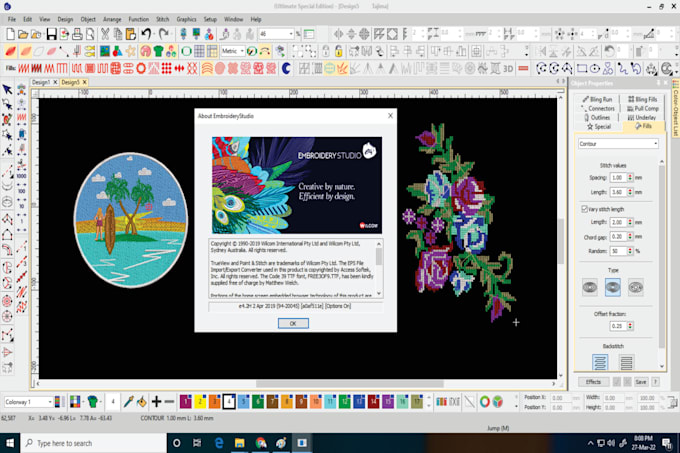Click the New design icon

pos(10,34)
